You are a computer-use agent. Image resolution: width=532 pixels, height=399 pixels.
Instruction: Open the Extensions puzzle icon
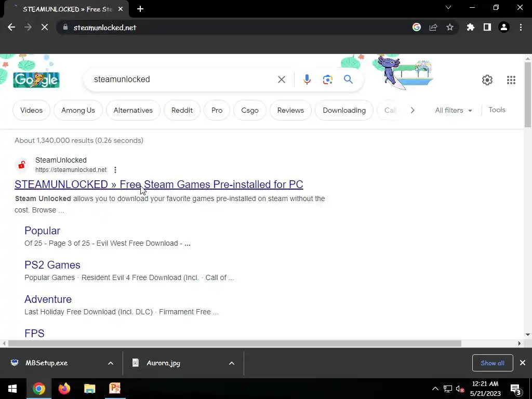click(471, 27)
